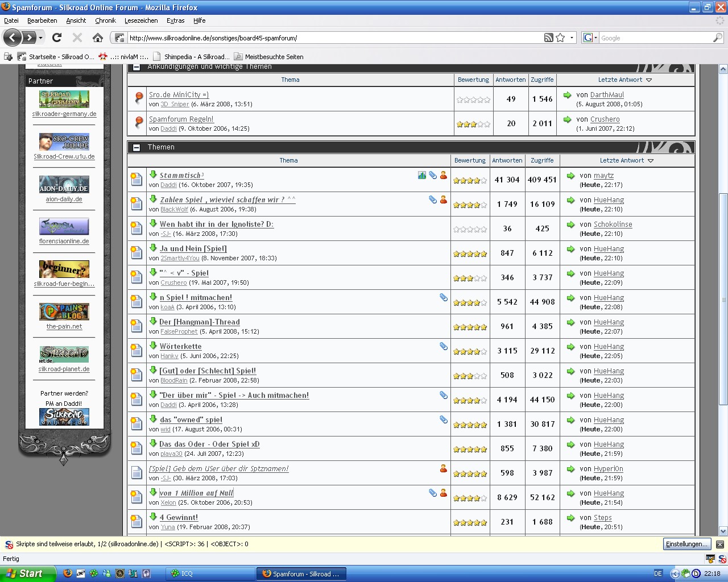Viewport: 728px width, 582px height.
Task: Collapse the Ankündigungen und wichtige Themen section
Action: pyautogui.click(x=136, y=67)
